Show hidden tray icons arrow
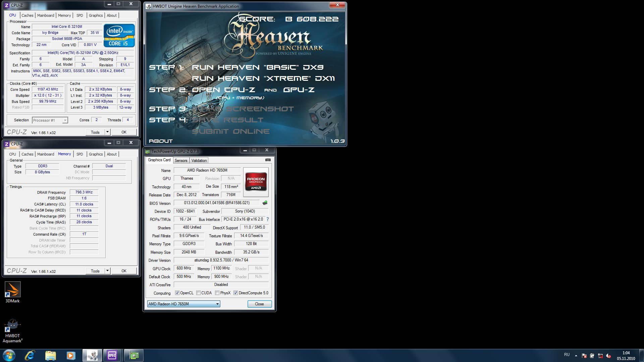The width and height of the screenshot is (644, 362). [576, 356]
